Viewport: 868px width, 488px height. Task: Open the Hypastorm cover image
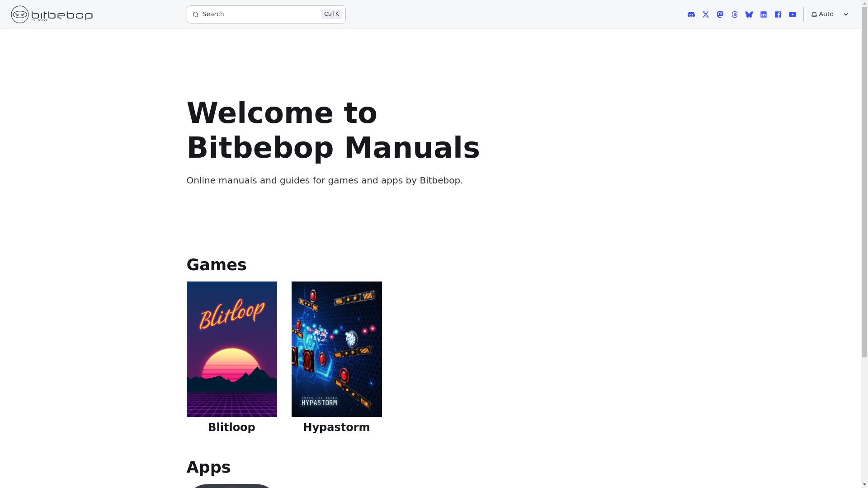[x=336, y=349]
